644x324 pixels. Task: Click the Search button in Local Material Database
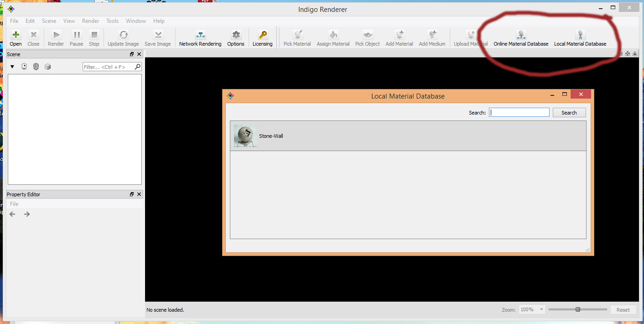click(x=569, y=113)
